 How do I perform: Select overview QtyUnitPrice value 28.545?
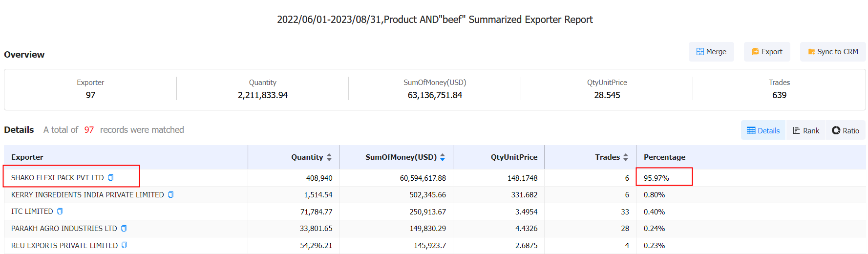point(607,95)
